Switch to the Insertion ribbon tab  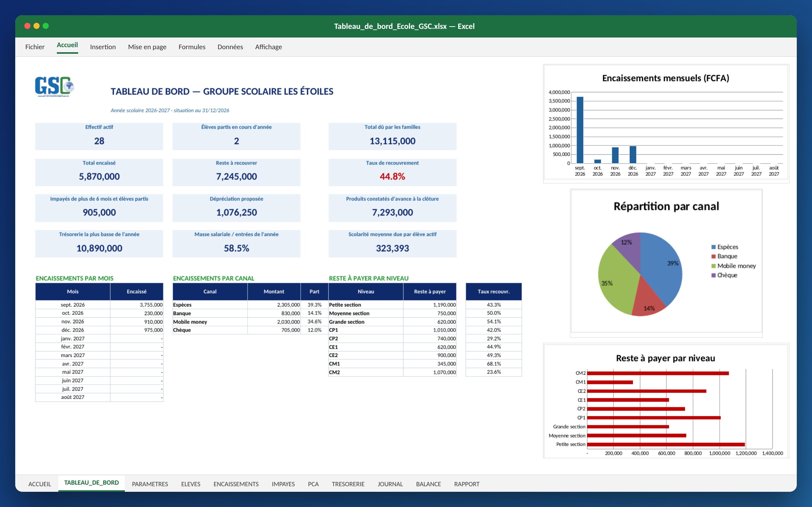[x=103, y=47]
